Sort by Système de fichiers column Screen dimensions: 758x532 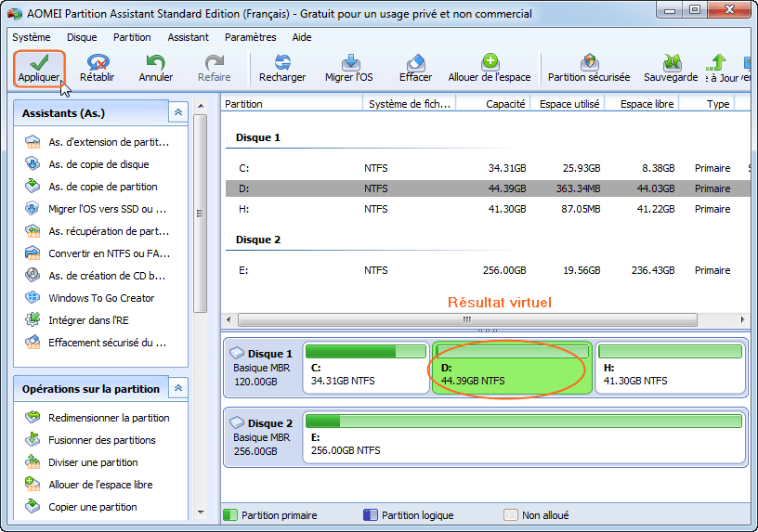(x=410, y=104)
